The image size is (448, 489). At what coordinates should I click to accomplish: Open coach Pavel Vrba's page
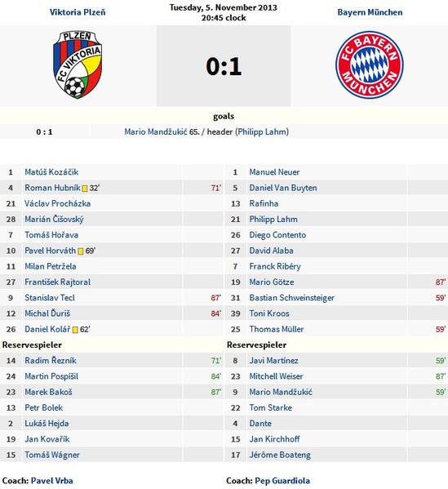[52, 481]
